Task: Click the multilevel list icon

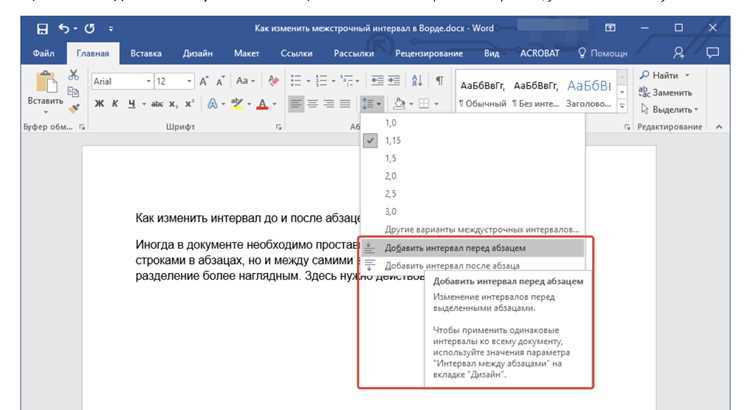Action: (x=346, y=81)
